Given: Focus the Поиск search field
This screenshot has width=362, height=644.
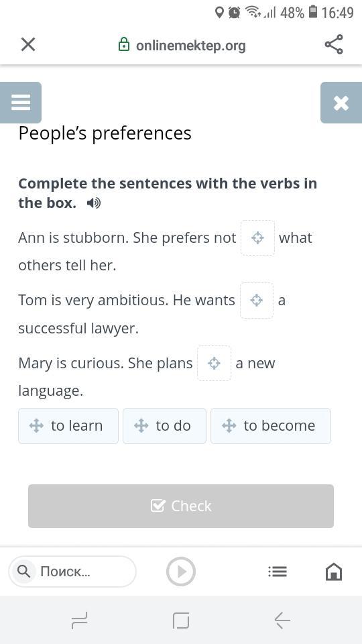Looking at the screenshot, I should pos(72,572).
